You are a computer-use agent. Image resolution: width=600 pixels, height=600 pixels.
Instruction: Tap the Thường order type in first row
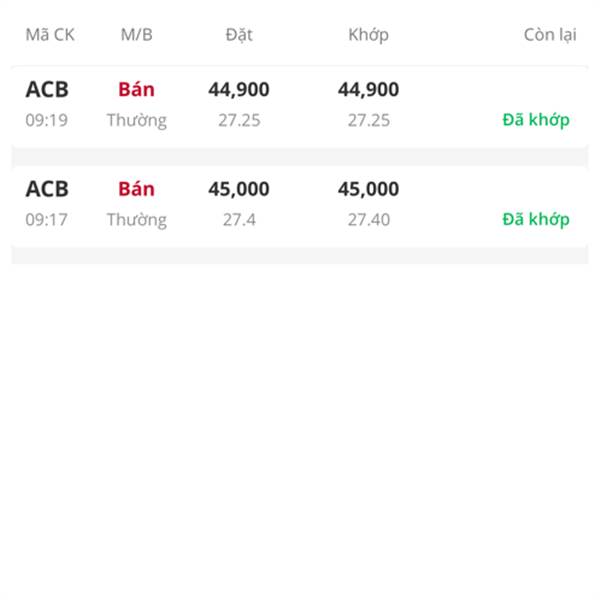coord(137,121)
